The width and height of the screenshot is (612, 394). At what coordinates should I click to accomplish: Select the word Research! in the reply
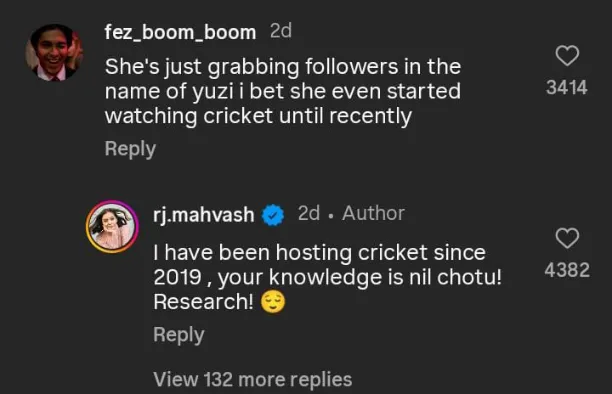[x=203, y=302]
